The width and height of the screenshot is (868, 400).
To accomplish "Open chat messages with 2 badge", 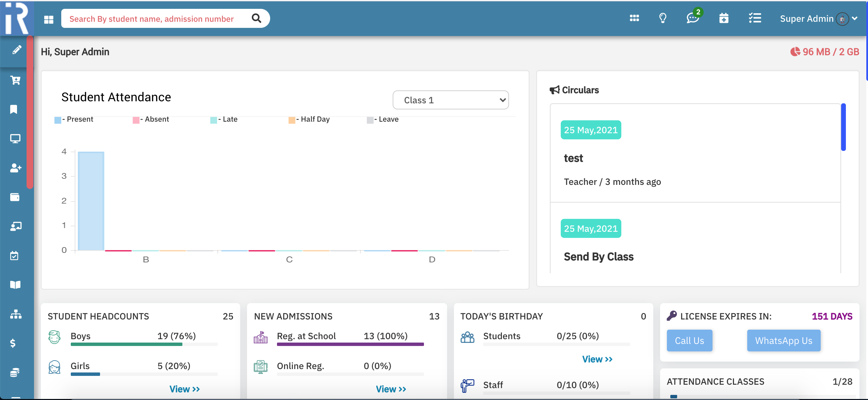I will click(x=693, y=18).
